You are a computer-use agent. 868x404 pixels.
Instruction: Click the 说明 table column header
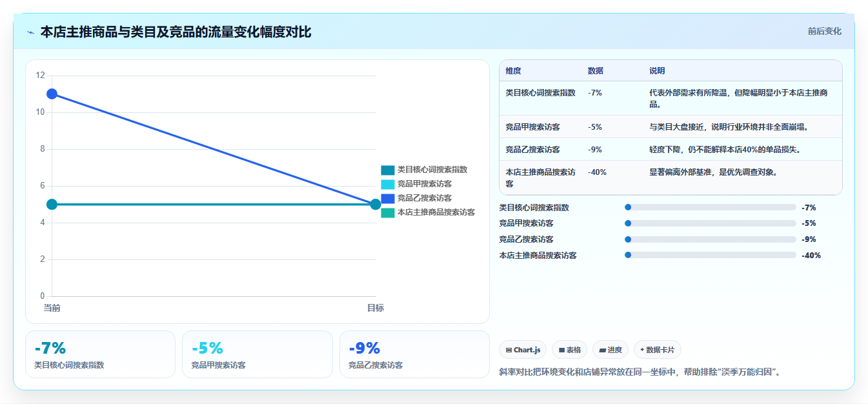[x=658, y=70]
